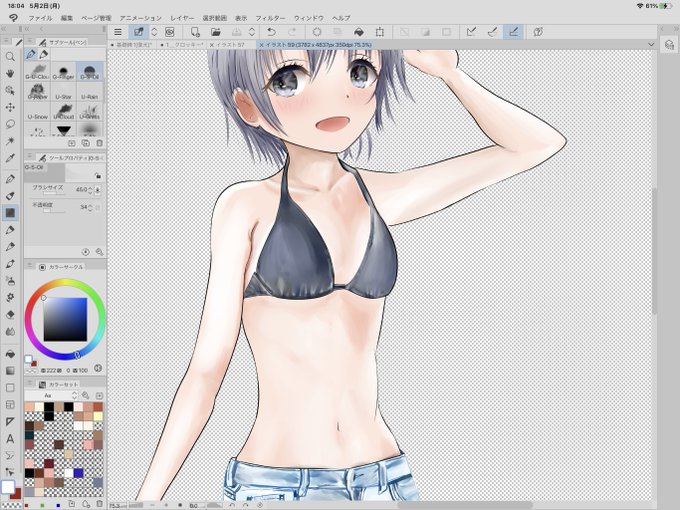Open sub tool palette menu
This screenshot has width=680, height=510.
click(x=29, y=42)
